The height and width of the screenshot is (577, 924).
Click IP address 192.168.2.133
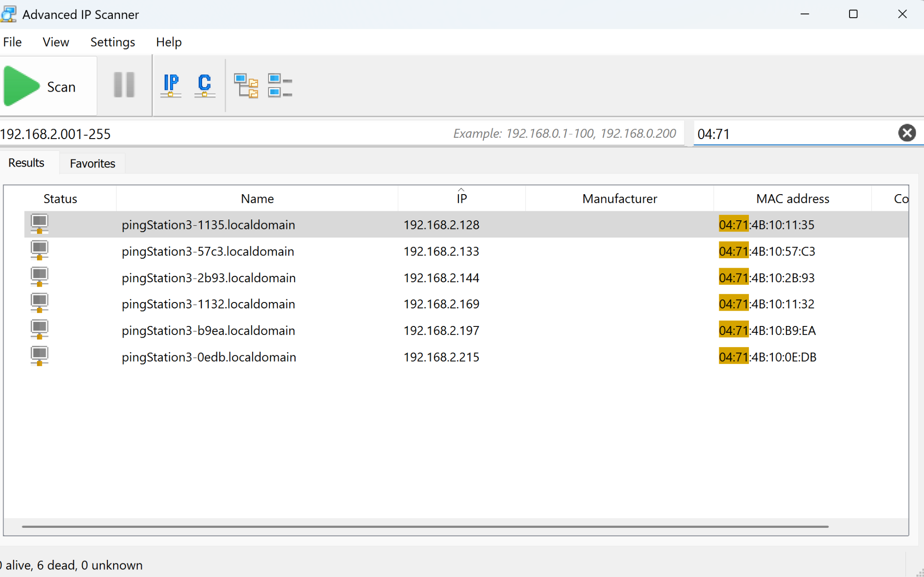point(441,251)
